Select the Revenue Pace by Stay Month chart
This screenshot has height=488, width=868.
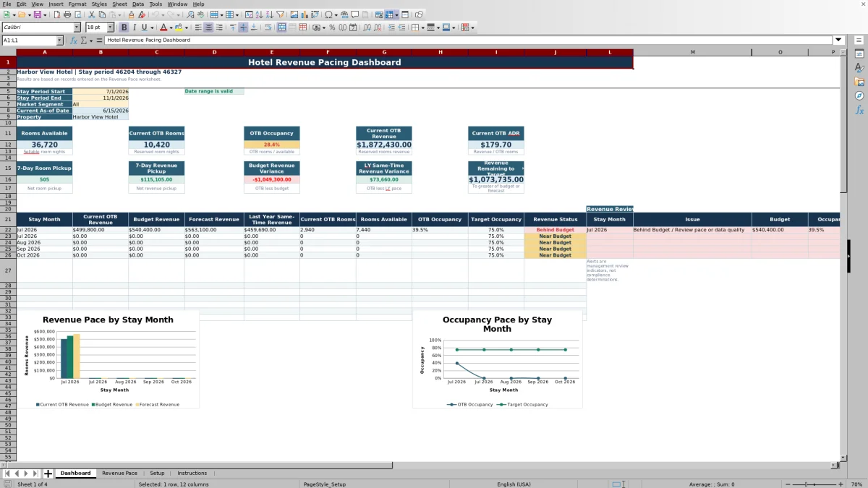tap(108, 360)
